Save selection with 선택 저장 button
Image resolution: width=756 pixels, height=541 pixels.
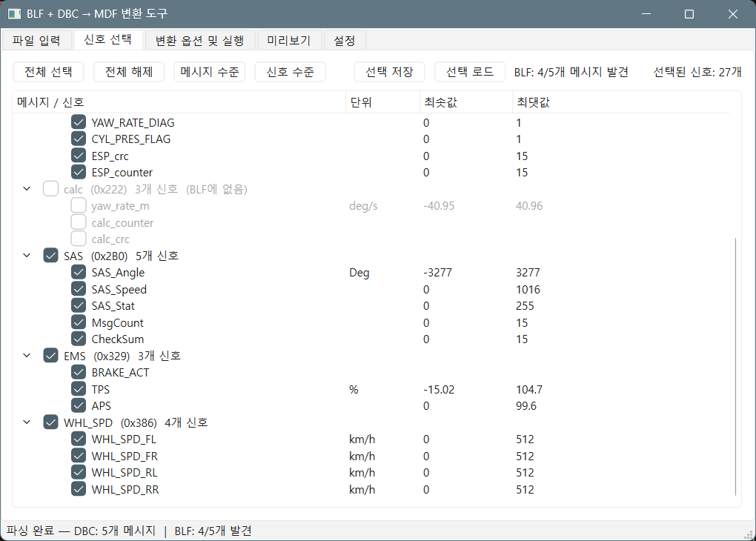coord(389,72)
